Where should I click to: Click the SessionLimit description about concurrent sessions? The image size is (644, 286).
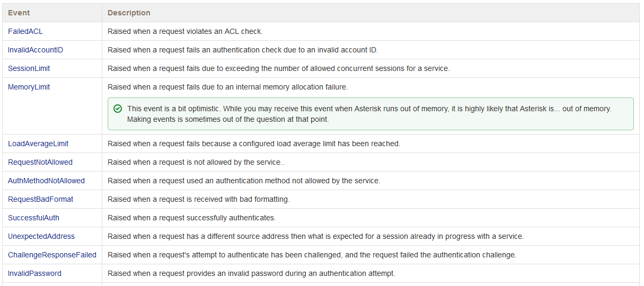coord(278,68)
